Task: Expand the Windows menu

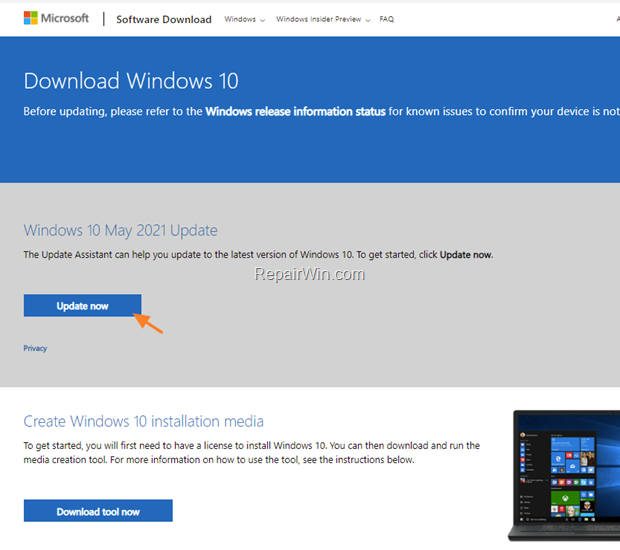Action: click(244, 19)
